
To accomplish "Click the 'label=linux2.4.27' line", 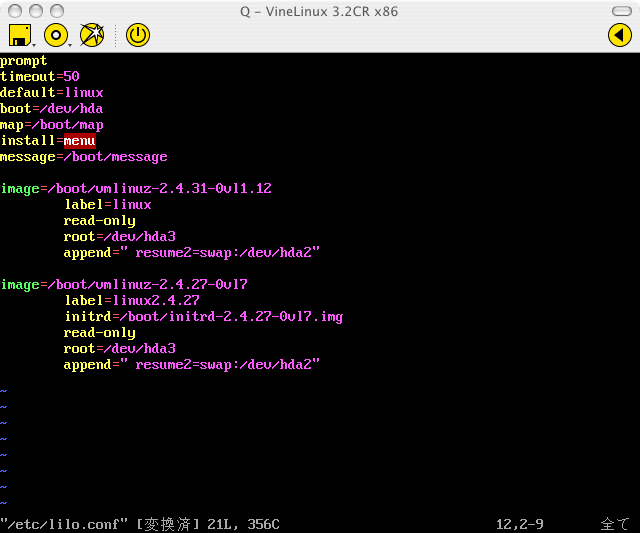I will tap(132, 301).
